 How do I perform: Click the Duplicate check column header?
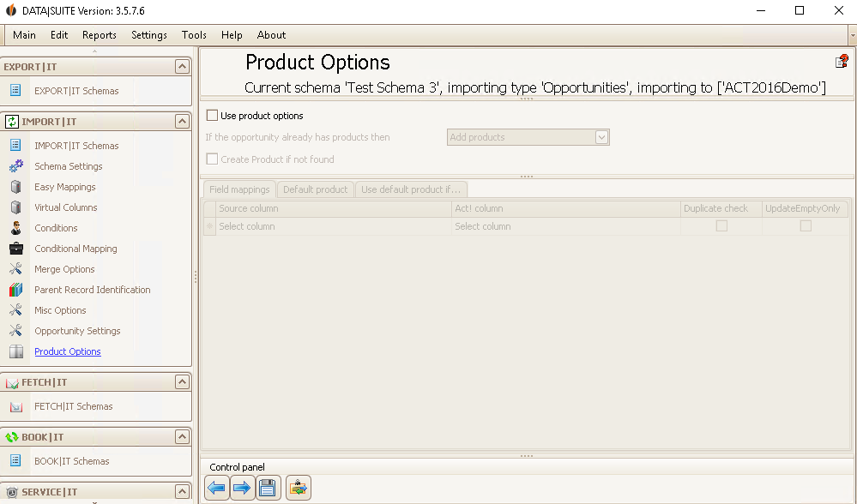coord(721,208)
